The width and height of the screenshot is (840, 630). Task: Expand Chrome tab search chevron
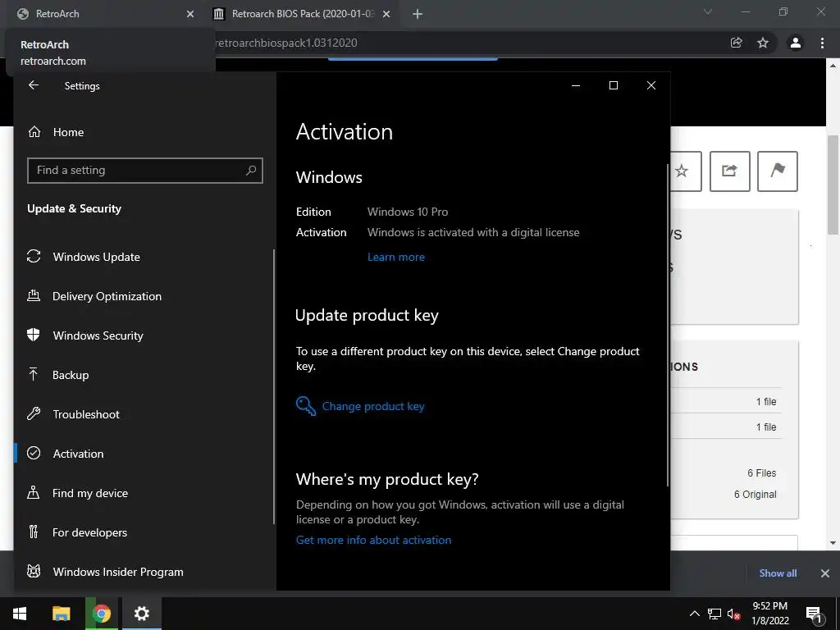coord(708,11)
